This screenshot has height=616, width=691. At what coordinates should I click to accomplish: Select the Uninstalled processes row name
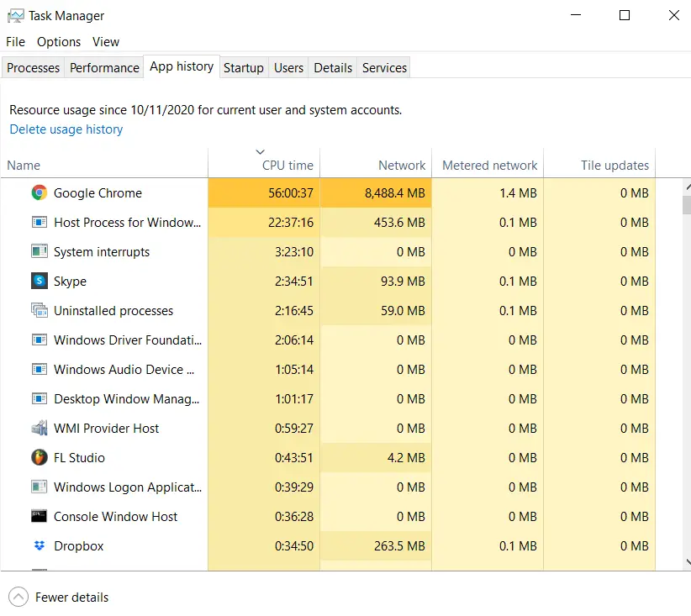tap(113, 311)
